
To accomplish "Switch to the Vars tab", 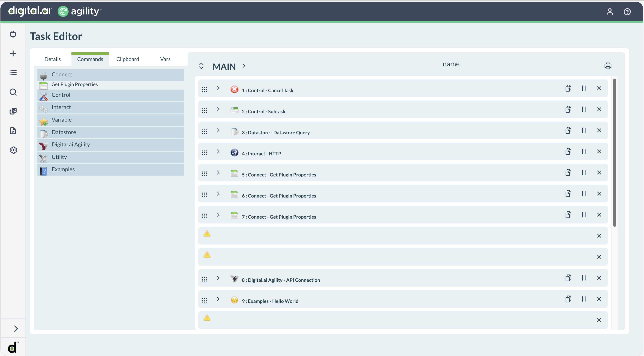I will coord(165,59).
